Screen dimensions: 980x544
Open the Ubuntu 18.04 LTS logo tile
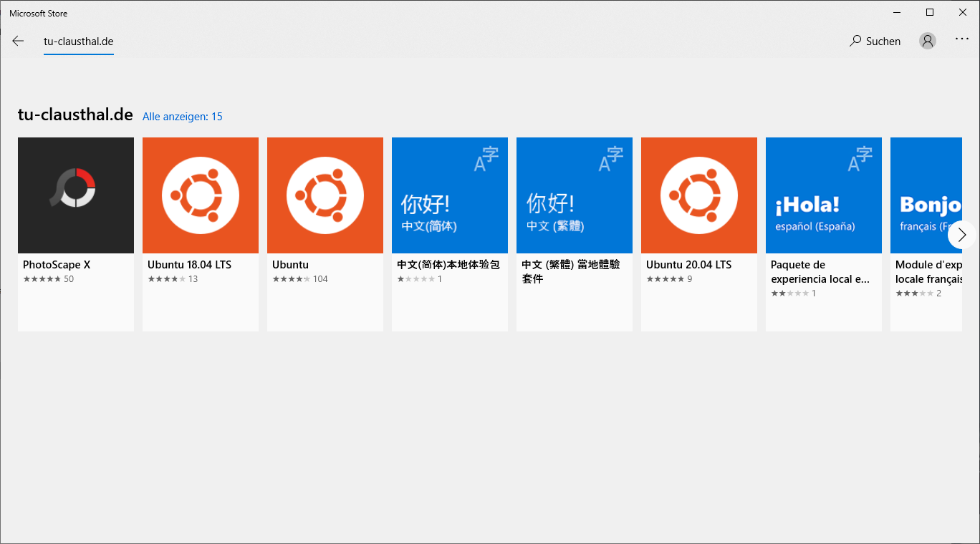(201, 195)
